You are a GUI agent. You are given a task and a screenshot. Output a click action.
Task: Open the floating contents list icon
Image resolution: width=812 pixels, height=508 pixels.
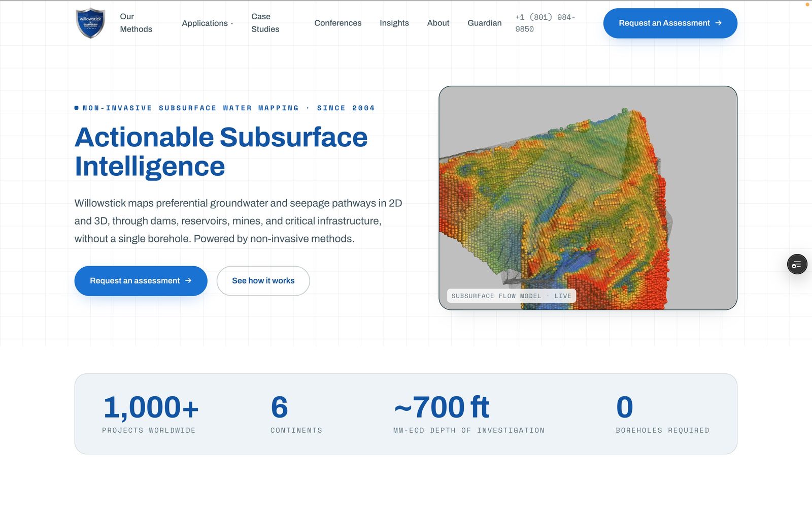(797, 264)
